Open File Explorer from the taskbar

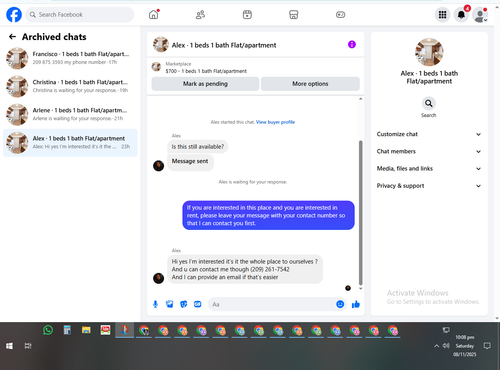[86, 330]
